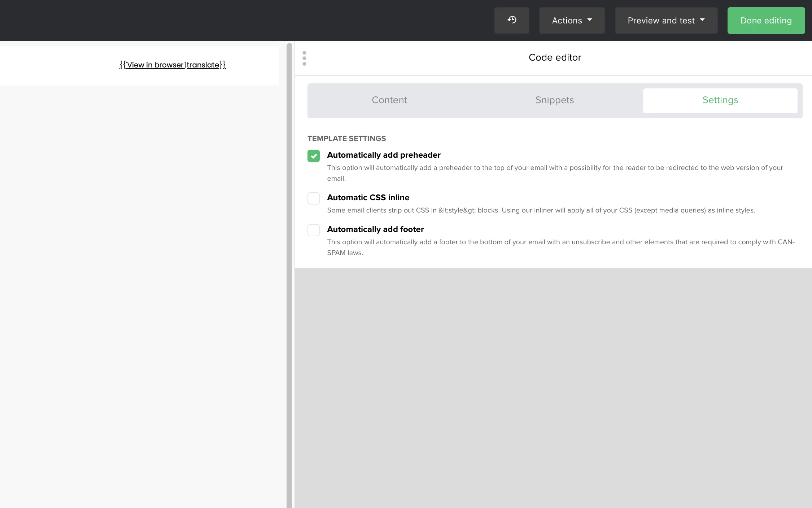Uncheck Automatically add preheader checkbox
The width and height of the screenshot is (812, 508).
tap(313, 156)
